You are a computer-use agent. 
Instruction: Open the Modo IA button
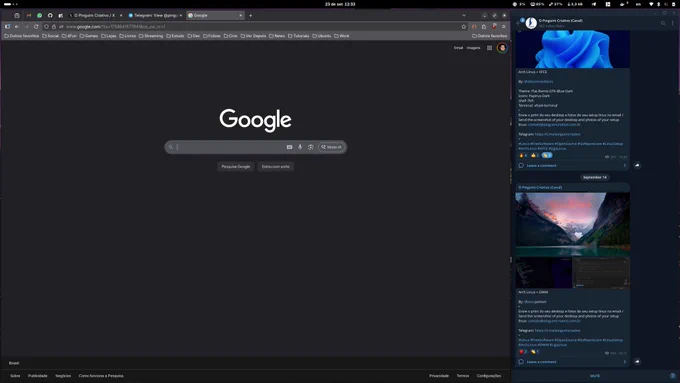point(332,147)
